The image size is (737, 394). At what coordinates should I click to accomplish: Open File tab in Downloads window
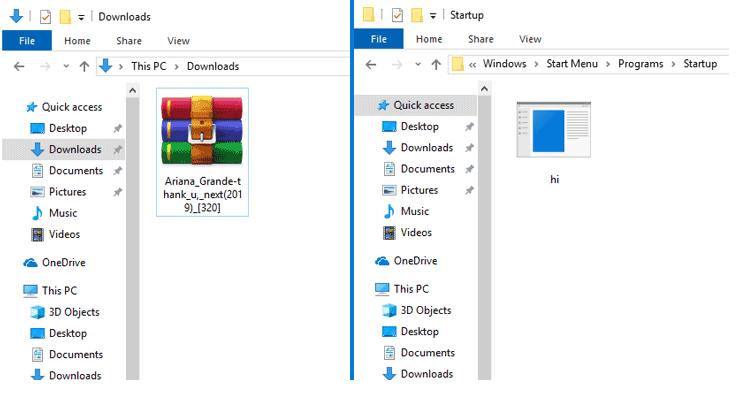tap(27, 41)
